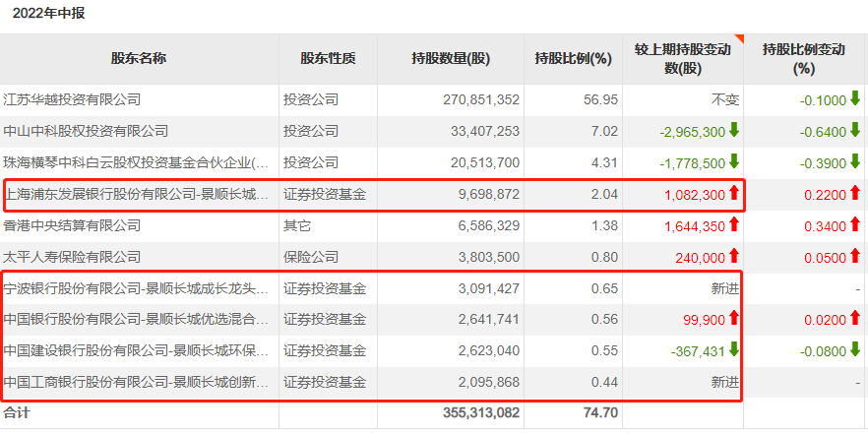This screenshot has height=434, width=868.
Task: Select the share count 2,095,868
Action: pyautogui.click(x=489, y=383)
